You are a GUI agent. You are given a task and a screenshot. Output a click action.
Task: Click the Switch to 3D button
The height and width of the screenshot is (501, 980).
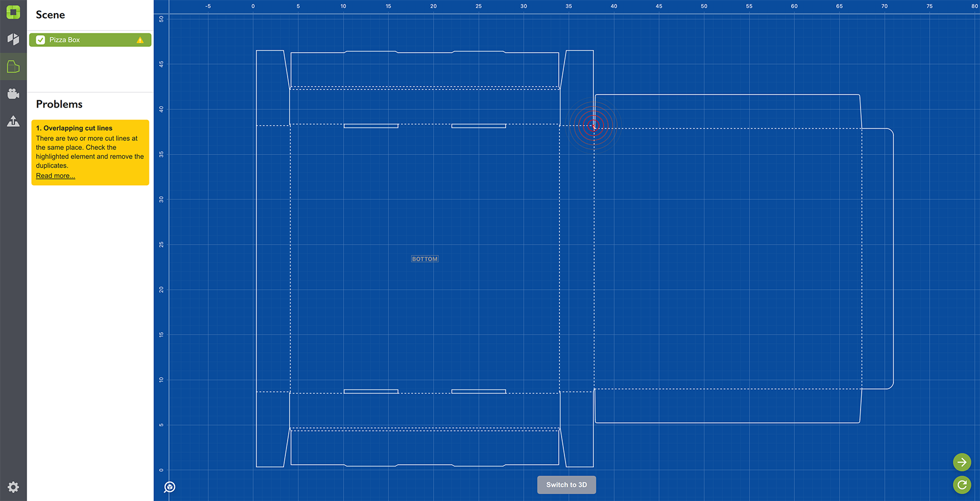tap(566, 485)
